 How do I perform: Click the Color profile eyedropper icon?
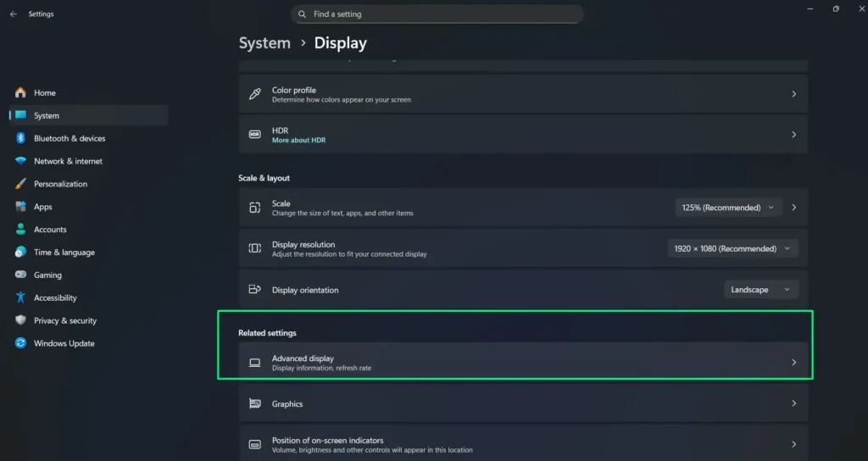tap(254, 94)
